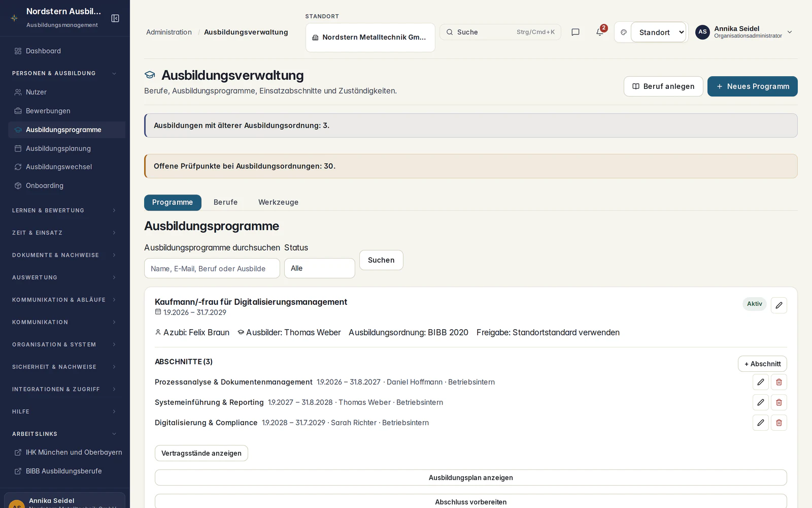
Task: Switch to the Berufe tab
Action: [x=225, y=202]
